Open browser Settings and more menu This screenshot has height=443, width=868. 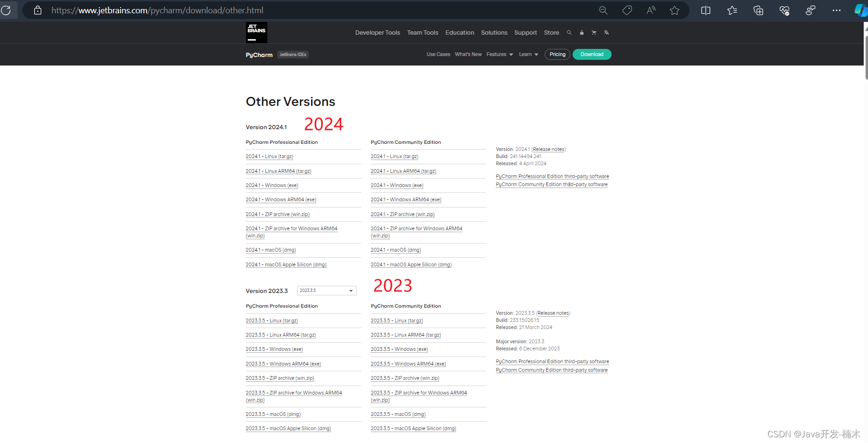pos(837,10)
